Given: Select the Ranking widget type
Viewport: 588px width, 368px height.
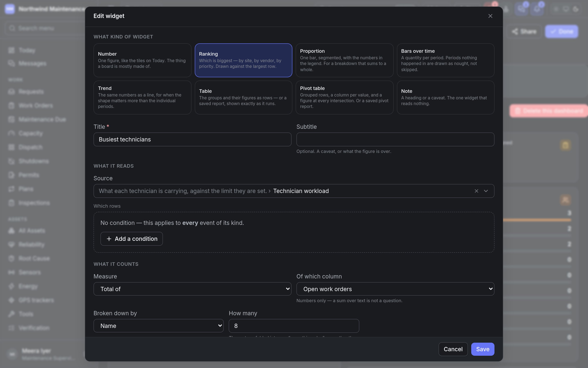Looking at the screenshot, I should (x=243, y=60).
